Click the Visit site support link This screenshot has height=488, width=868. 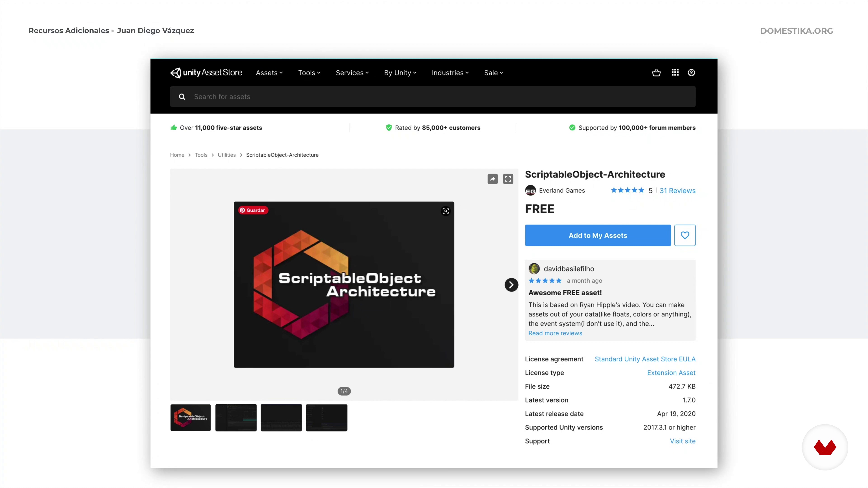(x=683, y=441)
